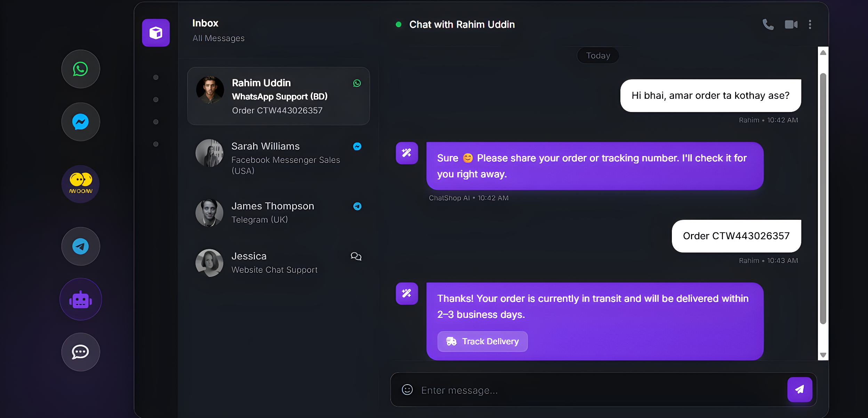The width and height of the screenshot is (868, 418).
Task: Open the three-dot chat options menu
Action: click(x=810, y=24)
